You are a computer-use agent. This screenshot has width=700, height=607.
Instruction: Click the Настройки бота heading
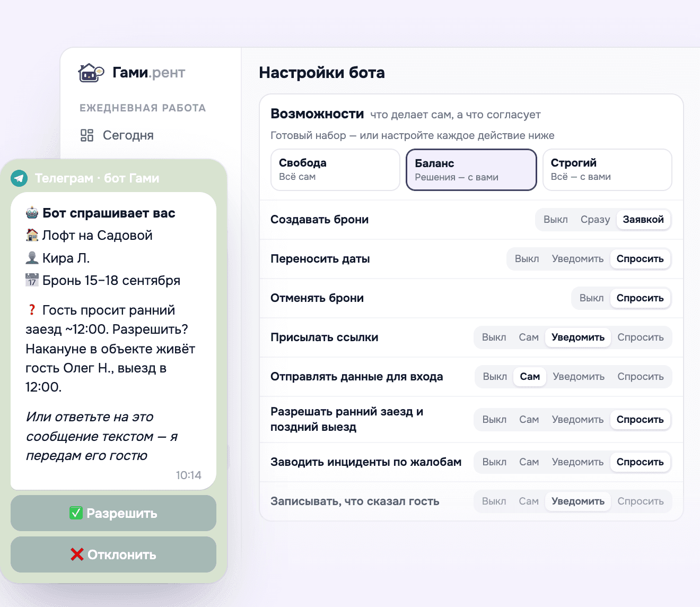pos(322,73)
